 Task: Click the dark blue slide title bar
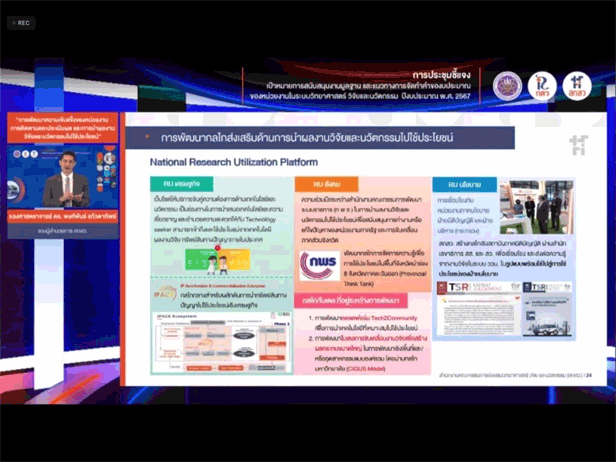click(320, 138)
